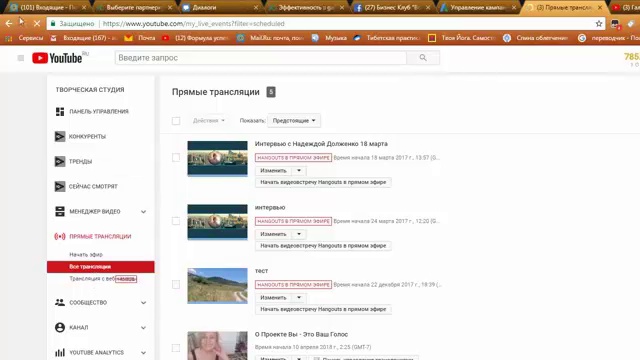Expand the Канал section chevron
The height and width of the screenshot is (360, 640).
click(143, 328)
